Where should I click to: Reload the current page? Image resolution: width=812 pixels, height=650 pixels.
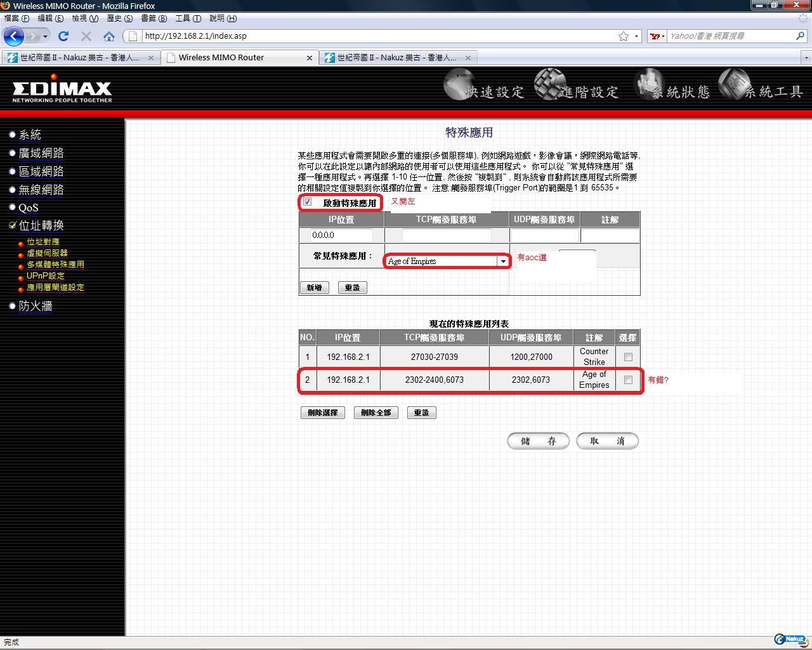[x=63, y=36]
